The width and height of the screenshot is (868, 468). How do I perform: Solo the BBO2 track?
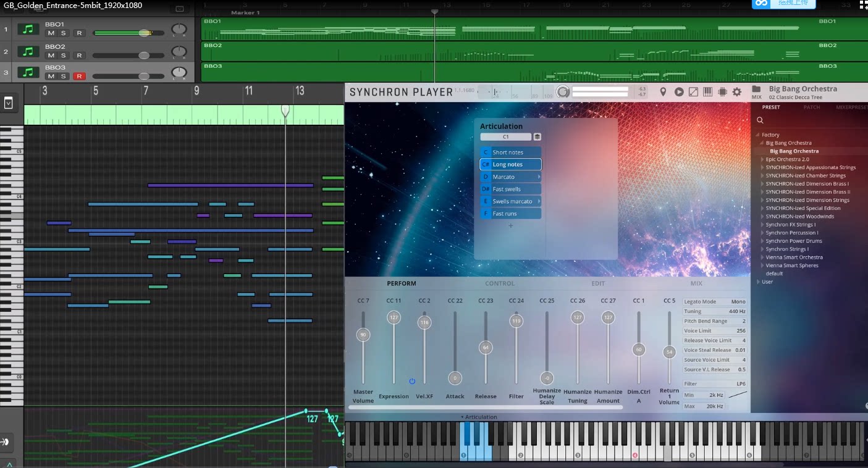[63, 55]
